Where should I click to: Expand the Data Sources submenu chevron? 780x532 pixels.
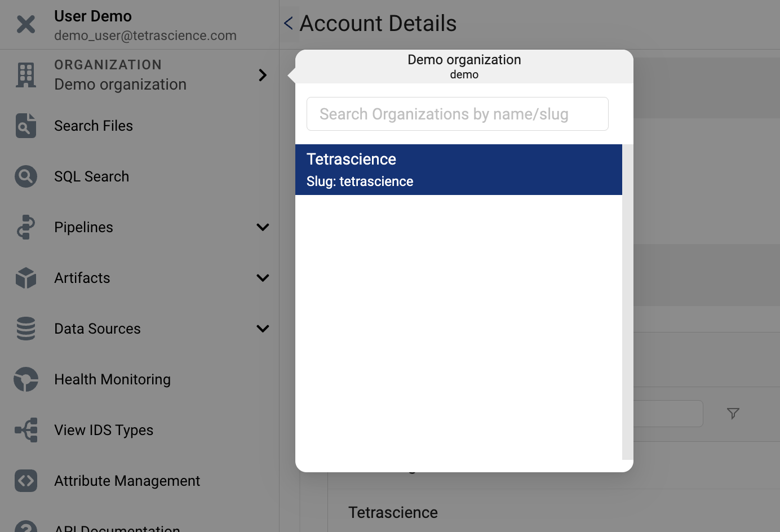[x=263, y=329]
